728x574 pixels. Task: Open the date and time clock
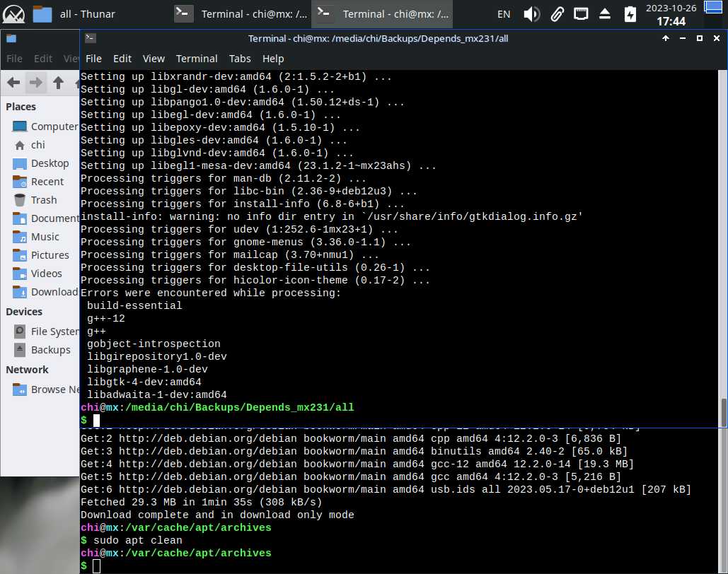point(671,15)
